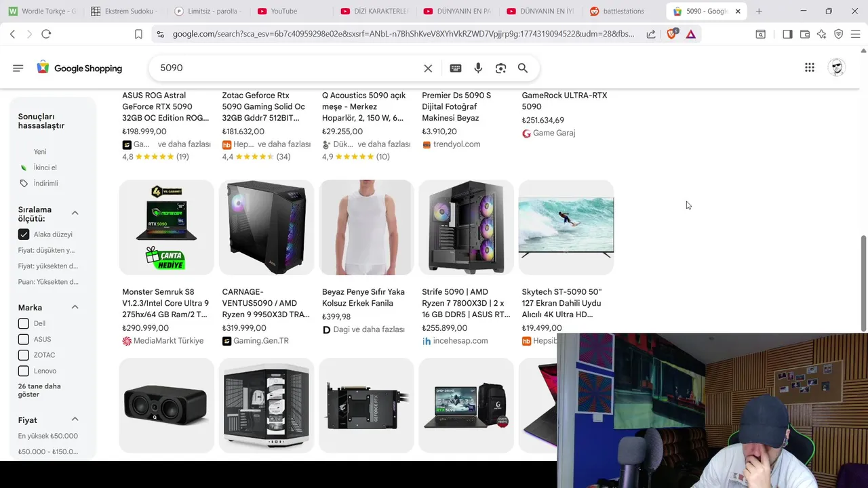Open the Google Shopping hamburger menu
This screenshot has width=868, height=488.
(18, 68)
